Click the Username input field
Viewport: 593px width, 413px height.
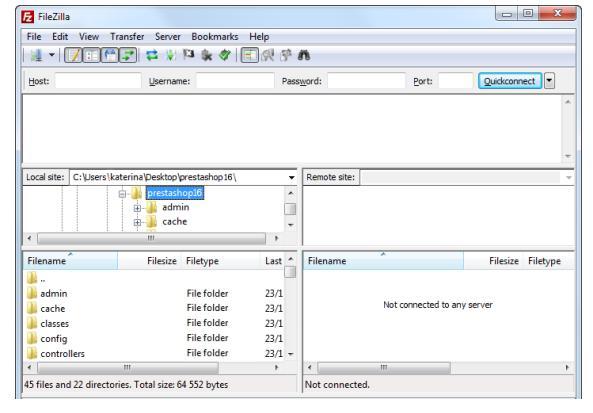click(235, 81)
